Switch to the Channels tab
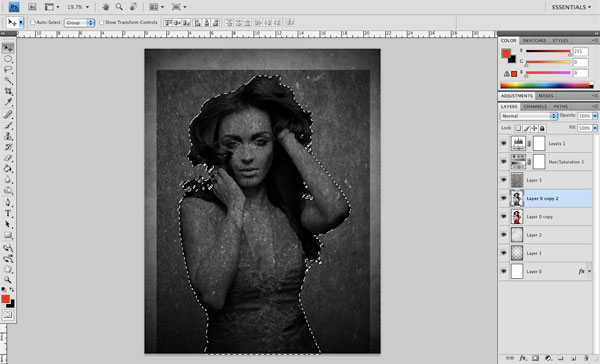Screen dimensions: 600x364 pyautogui.click(x=535, y=106)
